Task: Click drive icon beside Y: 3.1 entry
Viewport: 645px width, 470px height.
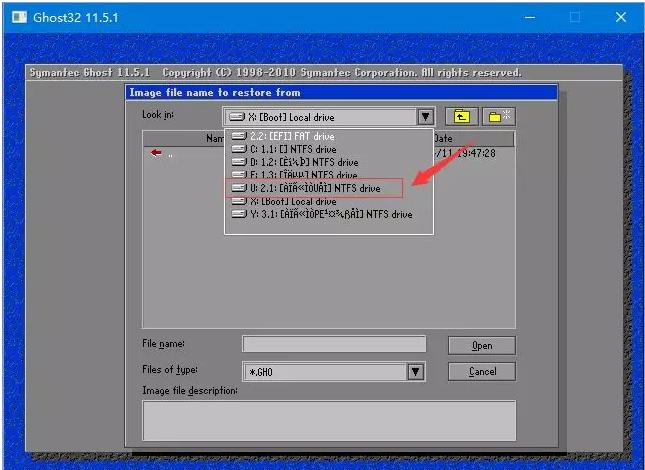Action: pos(239,214)
